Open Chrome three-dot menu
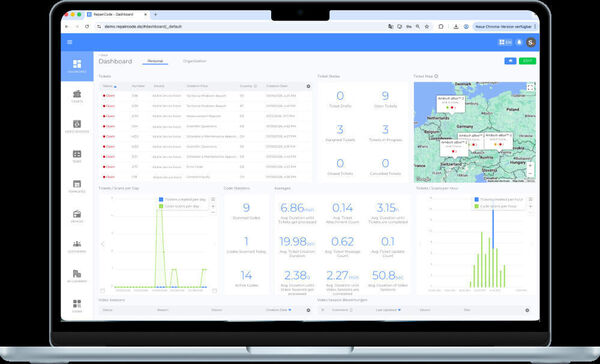This screenshot has height=364, width=600. 535,26
